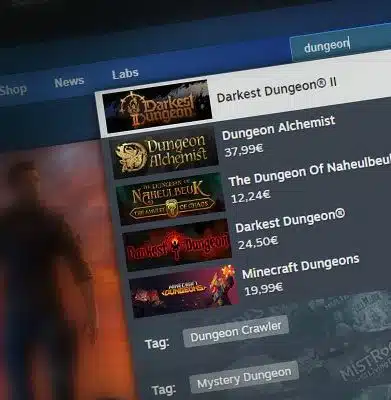This screenshot has width=391, height=400.
Task: Choose the Dungeon Alchemist result title
Action: coord(278,128)
